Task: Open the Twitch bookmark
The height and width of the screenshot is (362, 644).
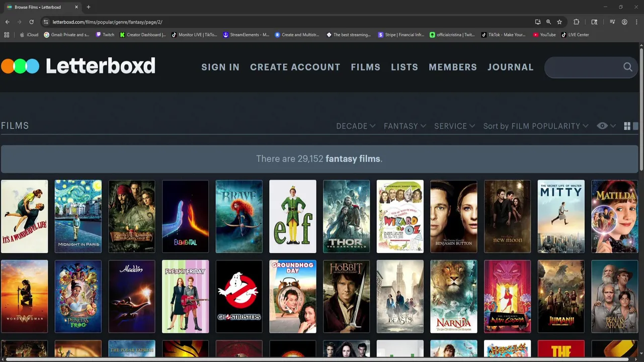Action: point(105,35)
